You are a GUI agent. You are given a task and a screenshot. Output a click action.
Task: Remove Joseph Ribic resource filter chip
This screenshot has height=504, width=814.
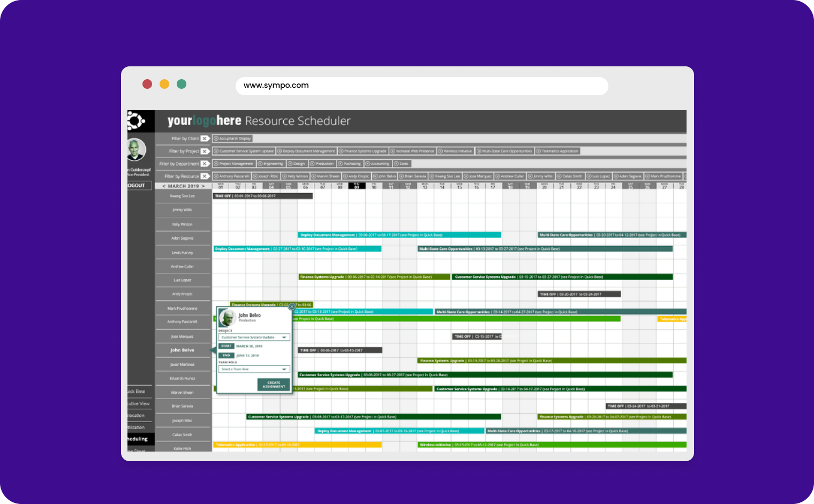coord(255,176)
